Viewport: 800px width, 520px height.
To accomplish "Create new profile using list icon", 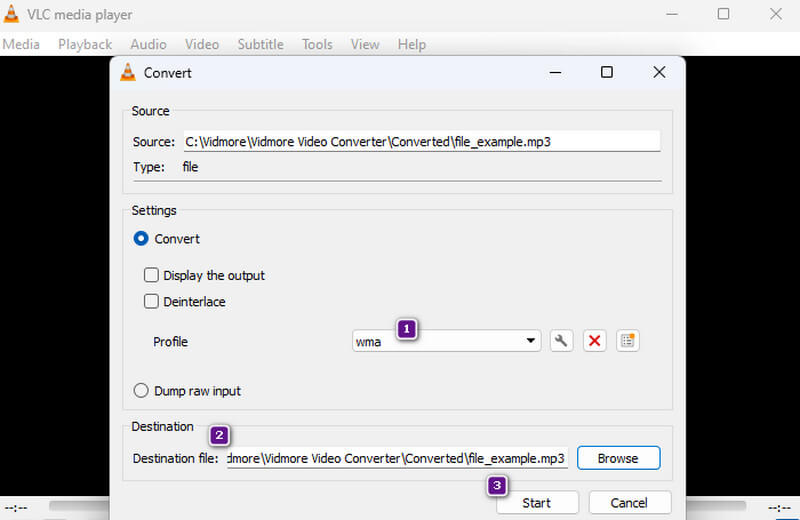I will coord(627,341).
